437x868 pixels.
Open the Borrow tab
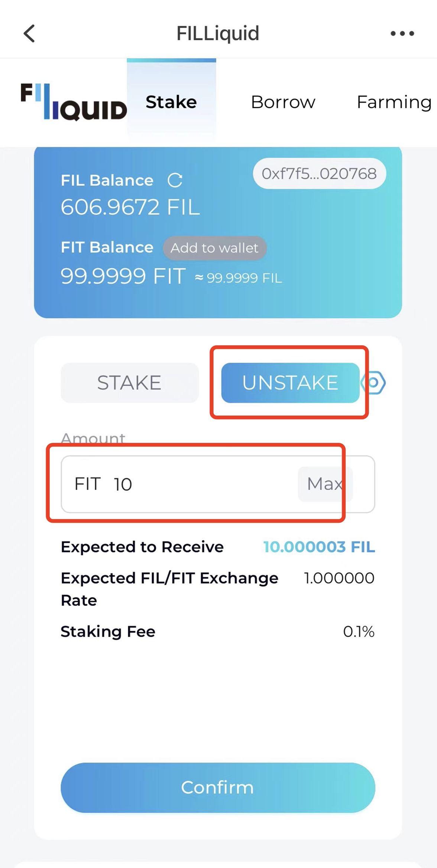tap(283, 102)
